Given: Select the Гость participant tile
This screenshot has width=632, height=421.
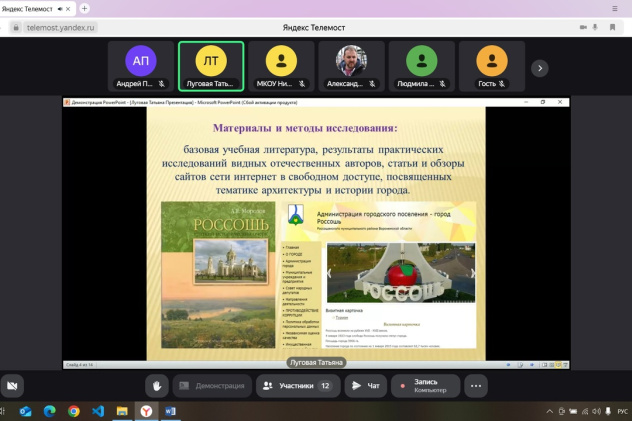Looking at the screenshot, I should pos(492,66).
